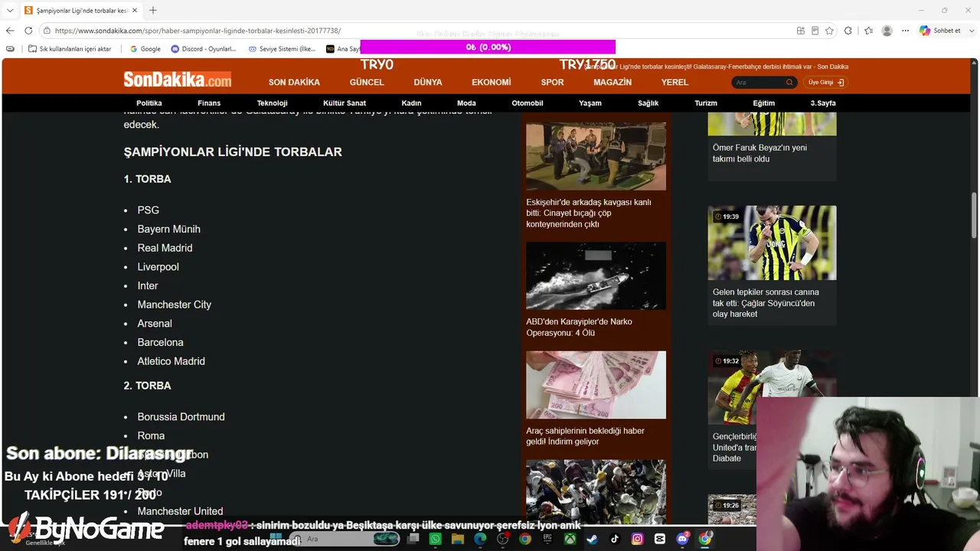The height and width of the screenshot is (551, 980).
Task: Open a new browser tab
Action: (x=153, y=10)
